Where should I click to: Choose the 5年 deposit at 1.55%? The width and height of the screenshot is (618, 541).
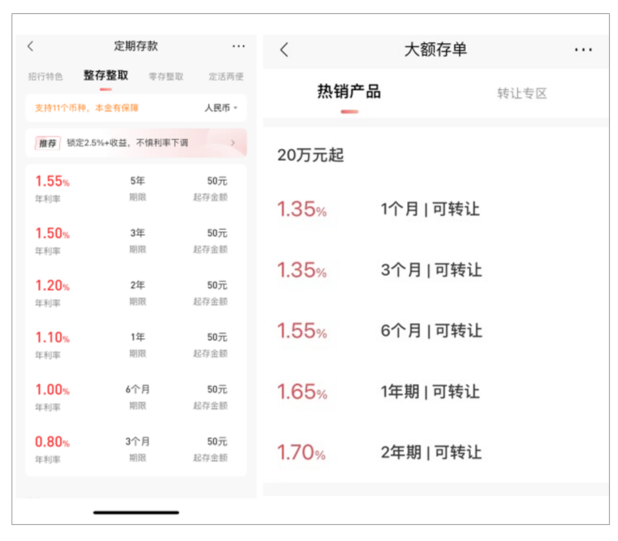136,188
